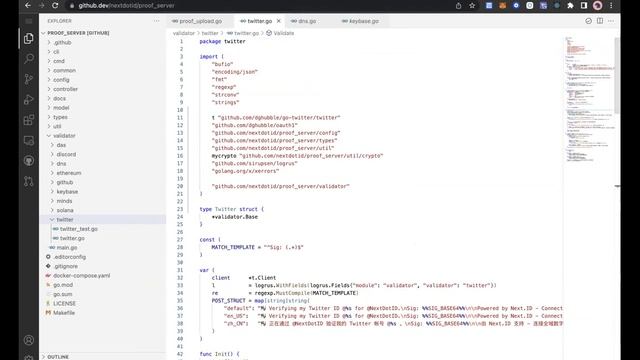Screen dimensions: 640x360
Task: Open docker-compose.yaml file
Action: click(x=82, y=276)
